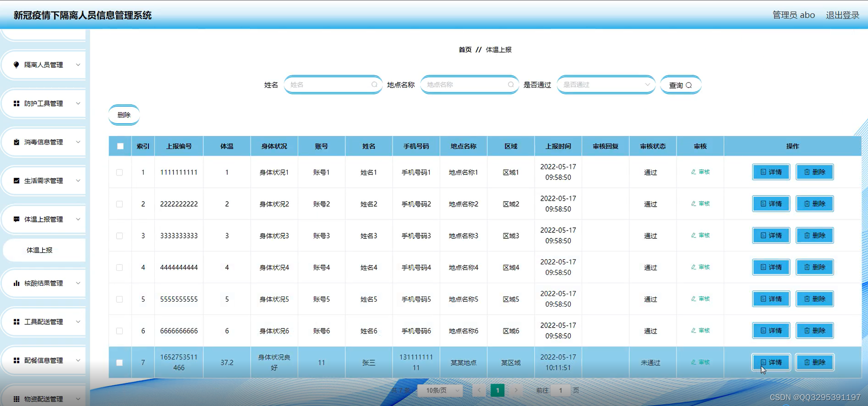Delete row 姓名4 with 删除 button

coord(814,267)
